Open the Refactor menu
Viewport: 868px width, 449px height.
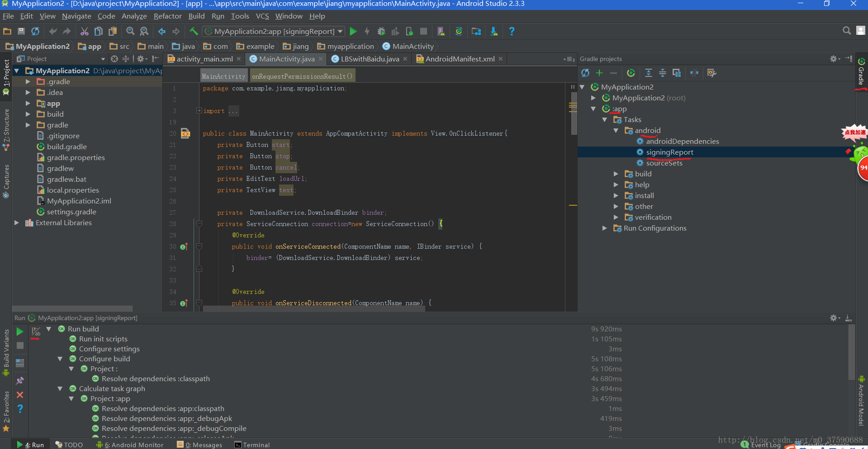167,16
